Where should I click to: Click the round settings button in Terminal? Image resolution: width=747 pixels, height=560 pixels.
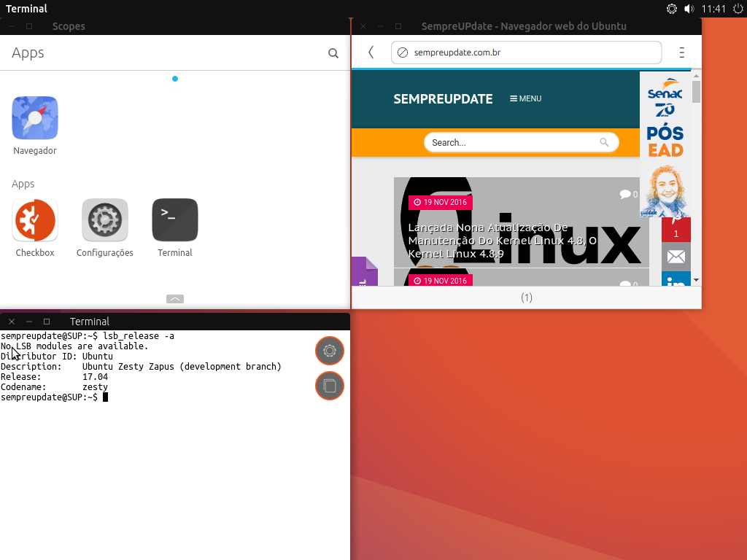[x=330, y=351]
